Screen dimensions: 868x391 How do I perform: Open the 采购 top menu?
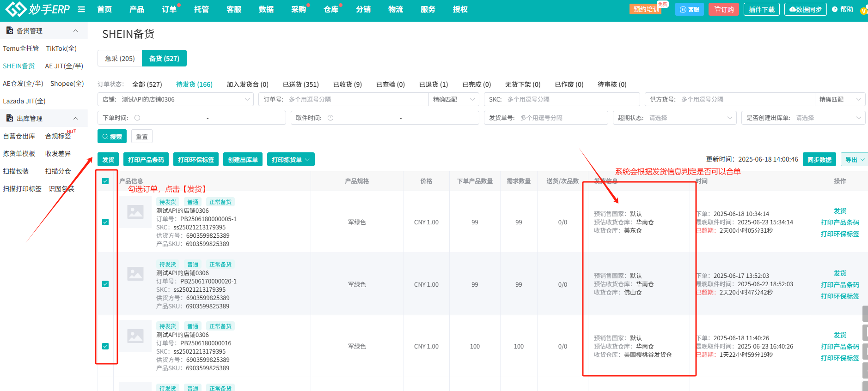pos(299,9)
